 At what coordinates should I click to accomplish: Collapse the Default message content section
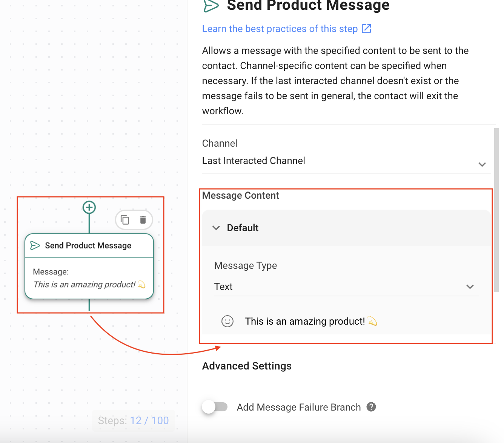(x=216, y=228)
